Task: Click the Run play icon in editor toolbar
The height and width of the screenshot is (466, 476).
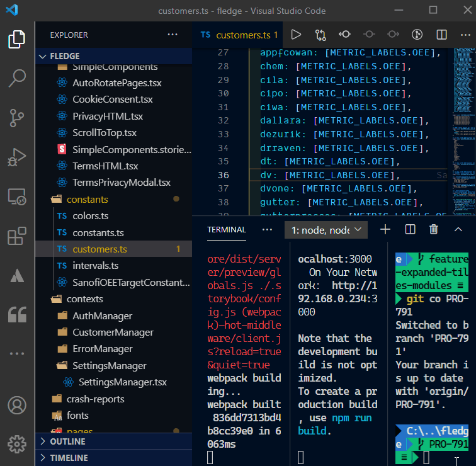Action: (x=296, y=35)
